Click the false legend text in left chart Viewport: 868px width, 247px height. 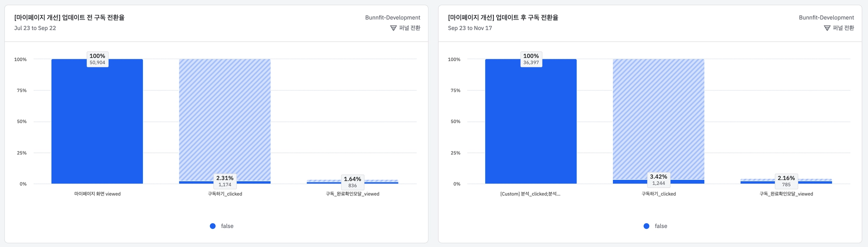tap(227, 226)
